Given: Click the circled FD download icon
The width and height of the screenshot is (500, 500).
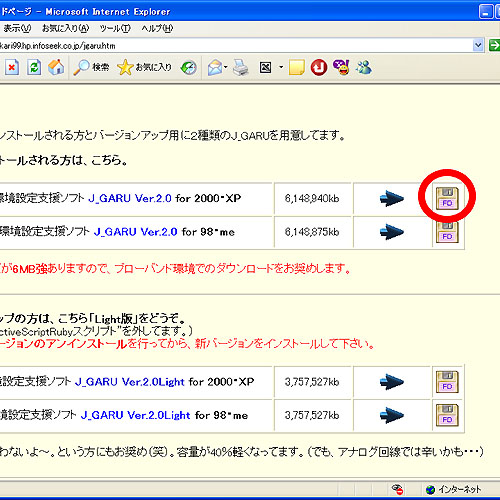Looking at the screenshot, I should pyautogui.click(x=447, y=199).
